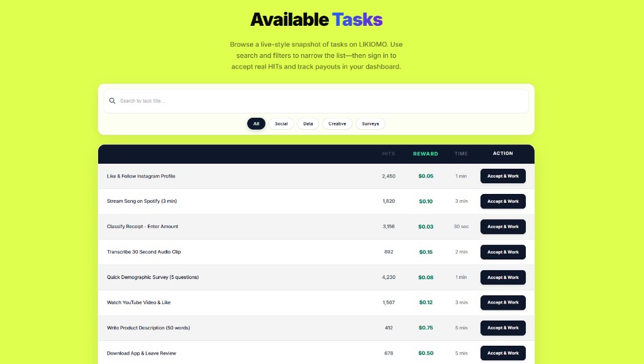Click the 3,156 HITs count
This screenshot has height=364, width=644.
pos(389,227)
